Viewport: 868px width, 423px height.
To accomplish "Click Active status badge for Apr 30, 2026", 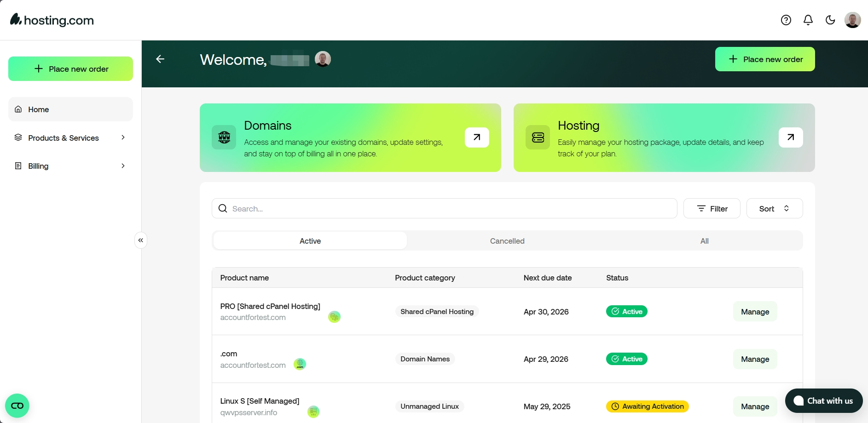I will pos(627,312).
